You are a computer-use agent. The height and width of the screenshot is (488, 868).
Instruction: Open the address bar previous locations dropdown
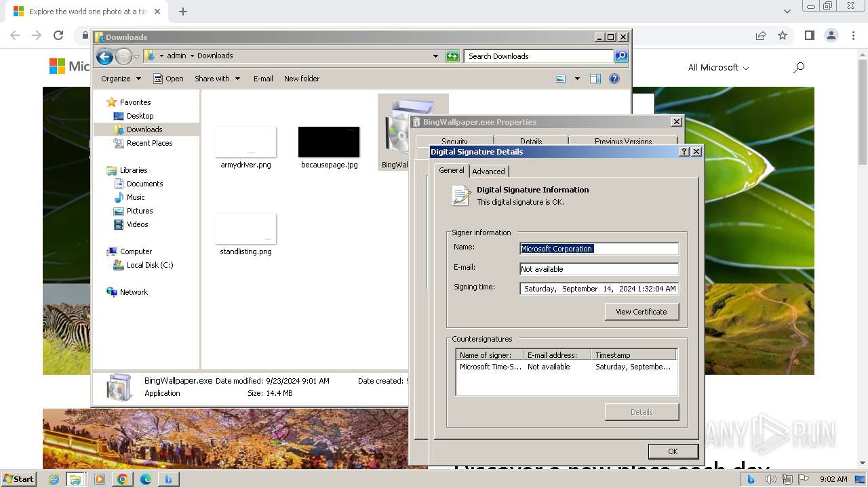[435, 56]
